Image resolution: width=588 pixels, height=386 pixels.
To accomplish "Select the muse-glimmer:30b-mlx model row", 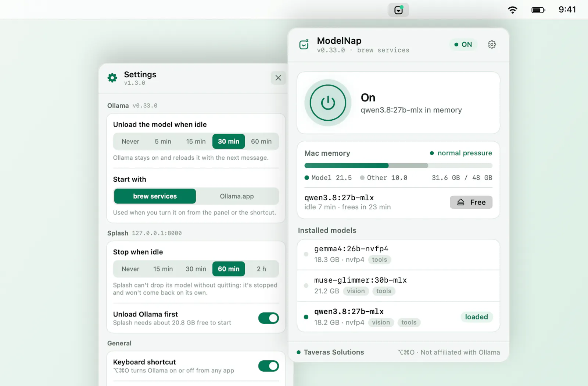I will [x=398, y=286].
